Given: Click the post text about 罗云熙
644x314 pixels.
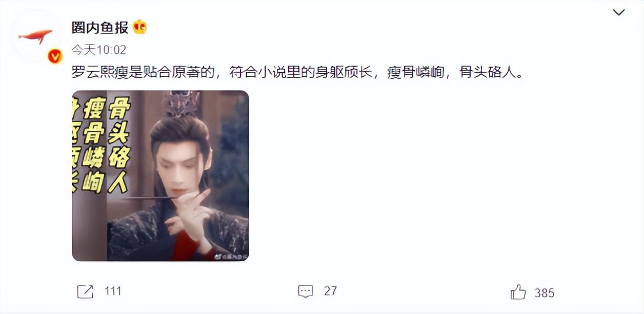Looking at the screenshot, I should 297,73.
